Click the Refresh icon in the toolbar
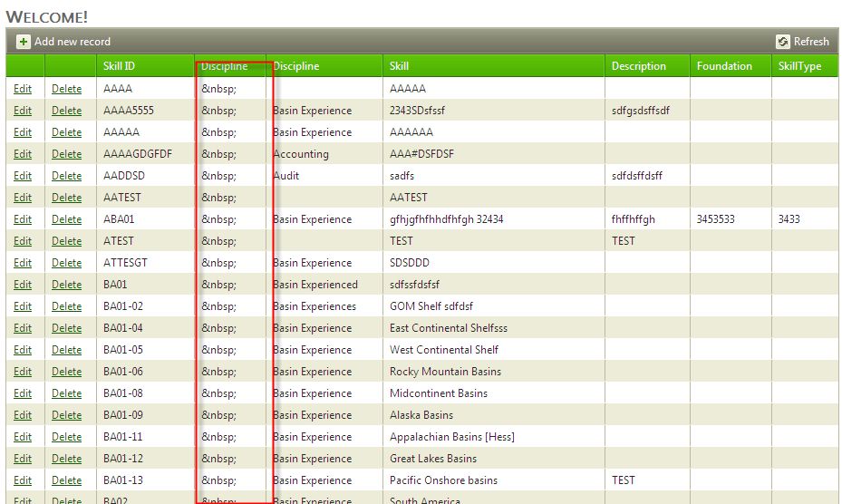The width and height of the screenshot is (842, 504). click(x=783, y=42)
